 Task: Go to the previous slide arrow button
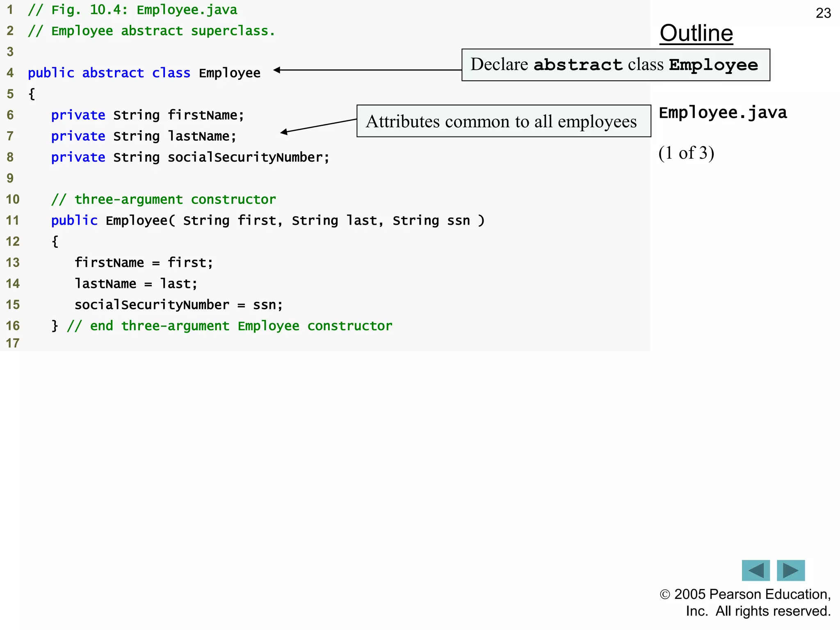coord(756,570)
